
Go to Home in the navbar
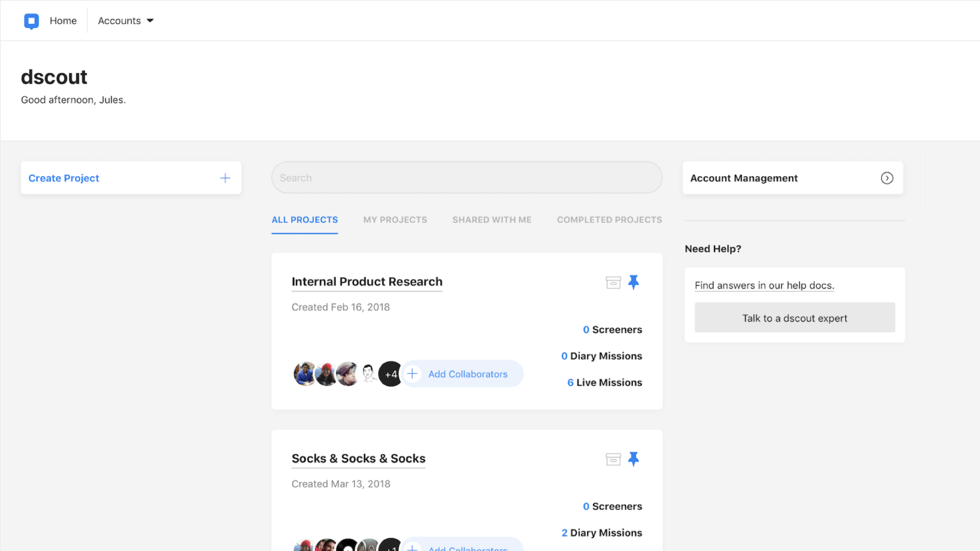coord(63,20)
